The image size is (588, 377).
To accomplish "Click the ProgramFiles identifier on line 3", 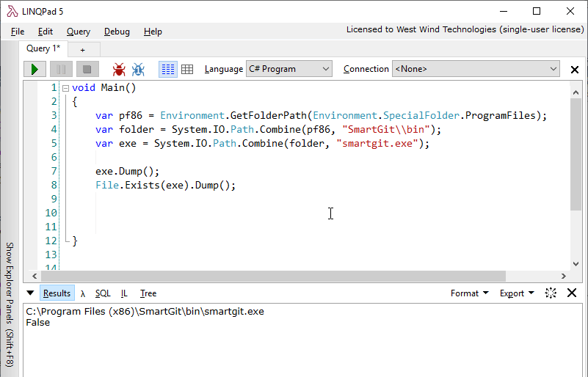I will pyautogui.click(x=500, y=115).
